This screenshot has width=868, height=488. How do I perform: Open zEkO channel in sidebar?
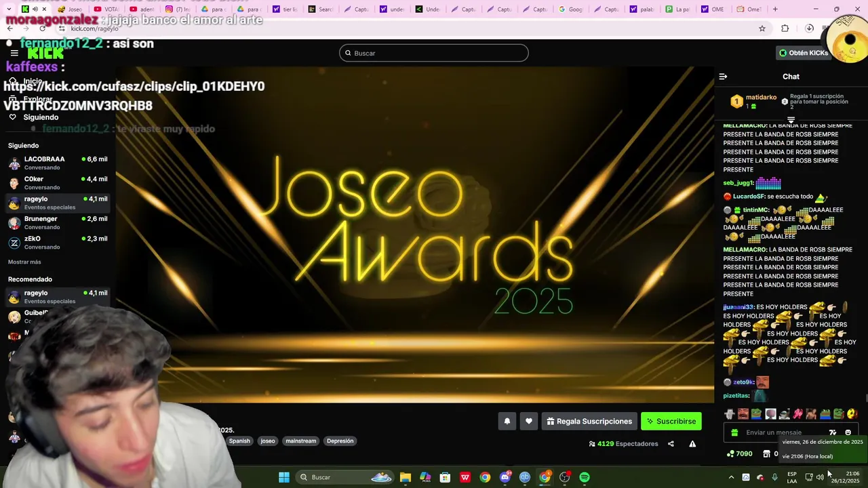(58, 243)
